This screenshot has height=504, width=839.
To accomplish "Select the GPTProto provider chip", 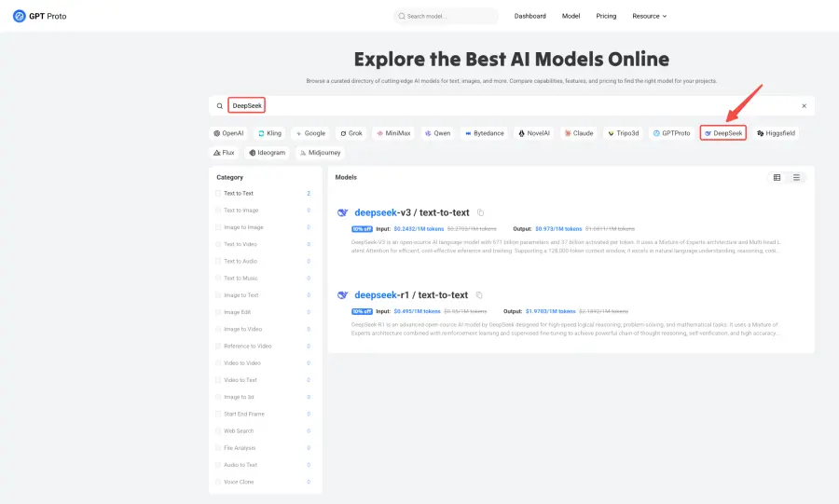I will coord(671,133).
